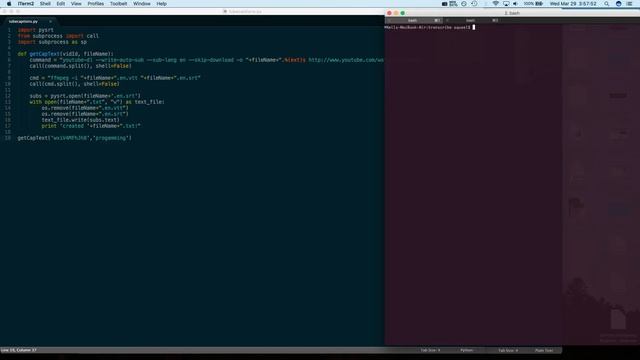
Task: Click the final getCapText call line
Action: 75,138
